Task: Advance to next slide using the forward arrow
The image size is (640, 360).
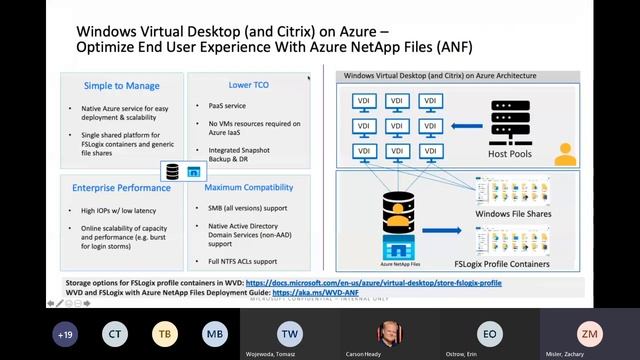Action: pyautogui.click(x=87, y=303)
